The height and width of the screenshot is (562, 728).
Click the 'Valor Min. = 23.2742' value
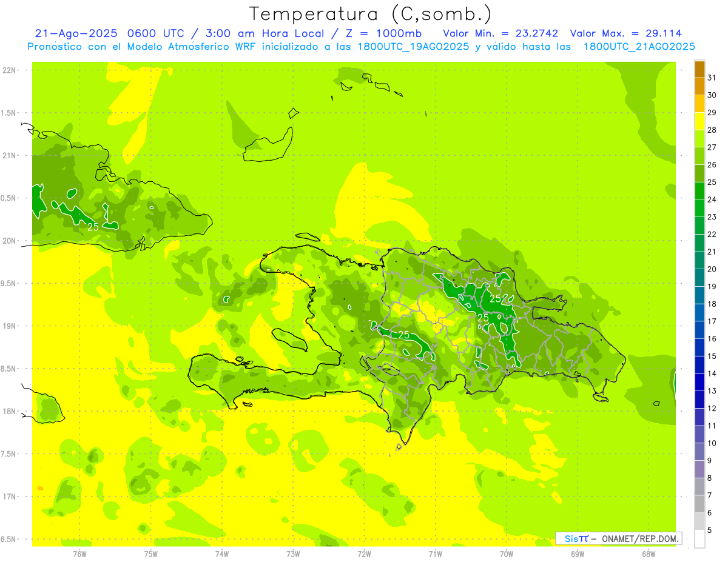(500, 33)
